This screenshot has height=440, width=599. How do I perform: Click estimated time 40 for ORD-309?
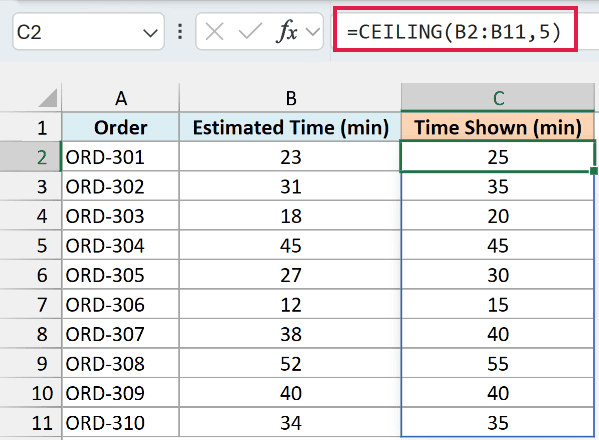coord(290,393)
